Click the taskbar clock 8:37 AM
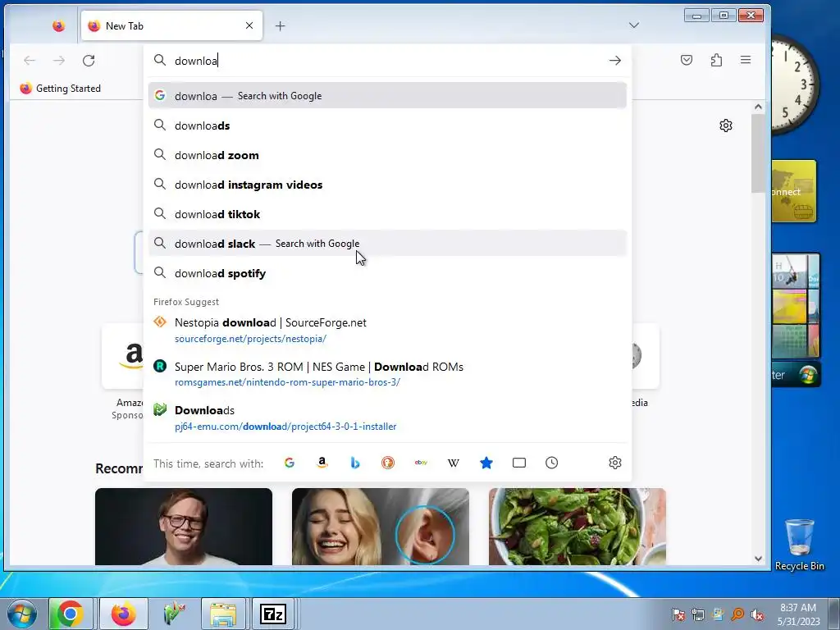The height and width of the screenshot is (630, 840). coord(798,614)
